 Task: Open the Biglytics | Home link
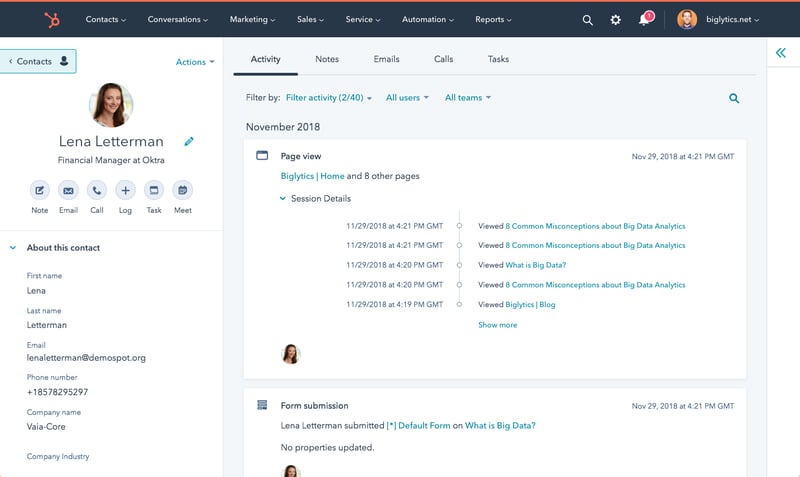click(312, 176)
